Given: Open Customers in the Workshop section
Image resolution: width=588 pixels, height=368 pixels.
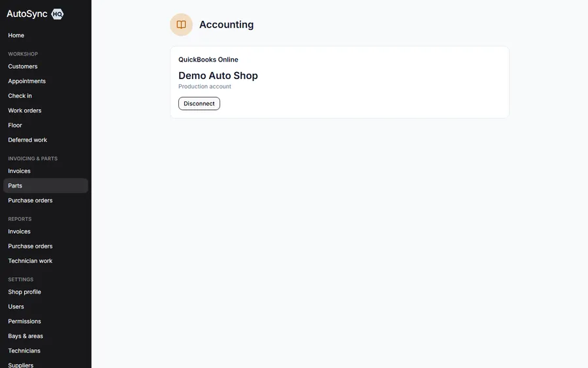Looking at the screenshot, I should [x=23, y=67].
